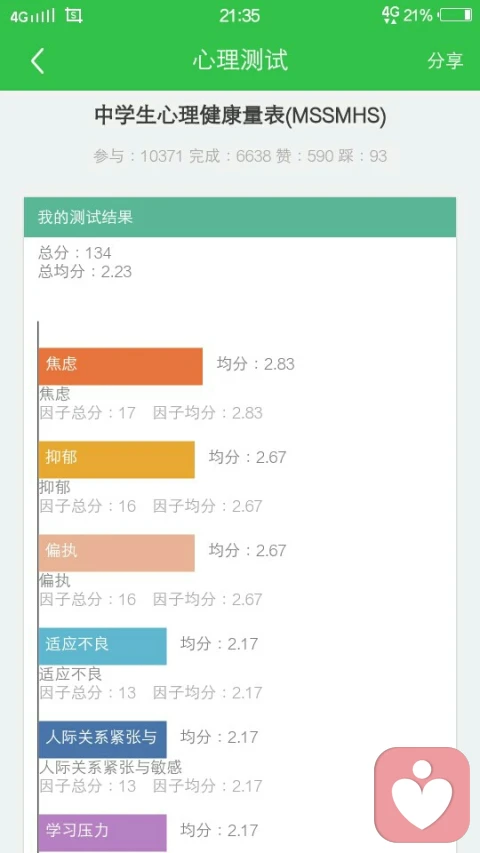This screenshot has height=853, width=480.
Task: Tap the 心理测试 page title
Action: (x=240, y=60)
